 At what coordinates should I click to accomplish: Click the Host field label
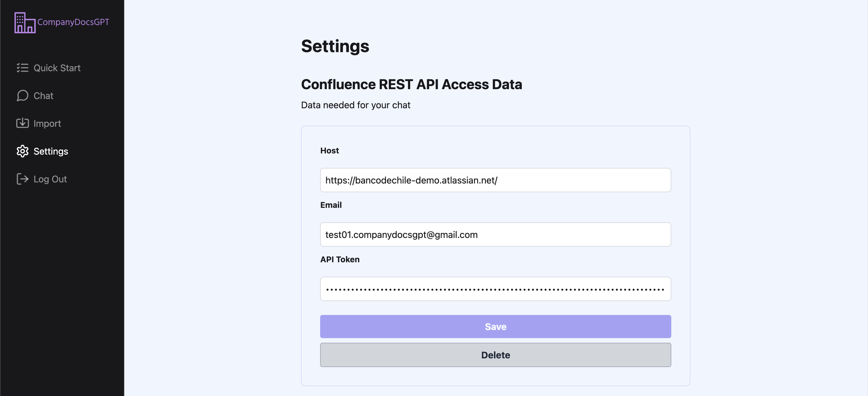(x=329, y=151)
